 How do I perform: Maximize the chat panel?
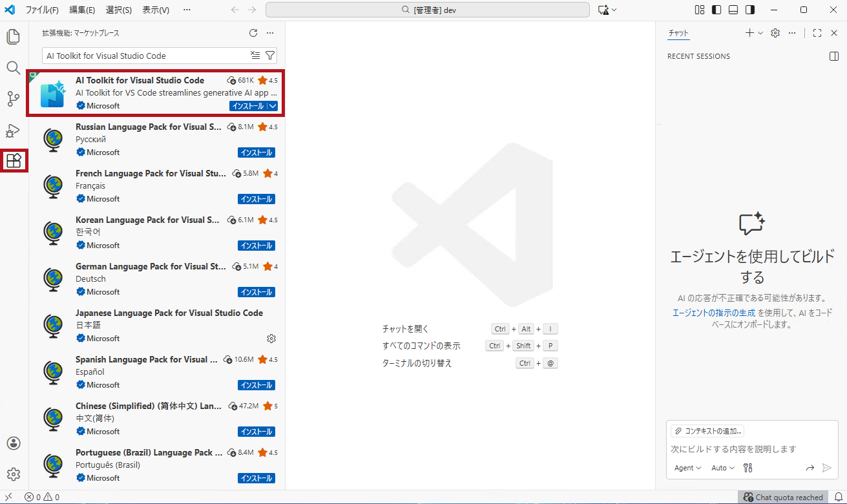pos(817,32)
